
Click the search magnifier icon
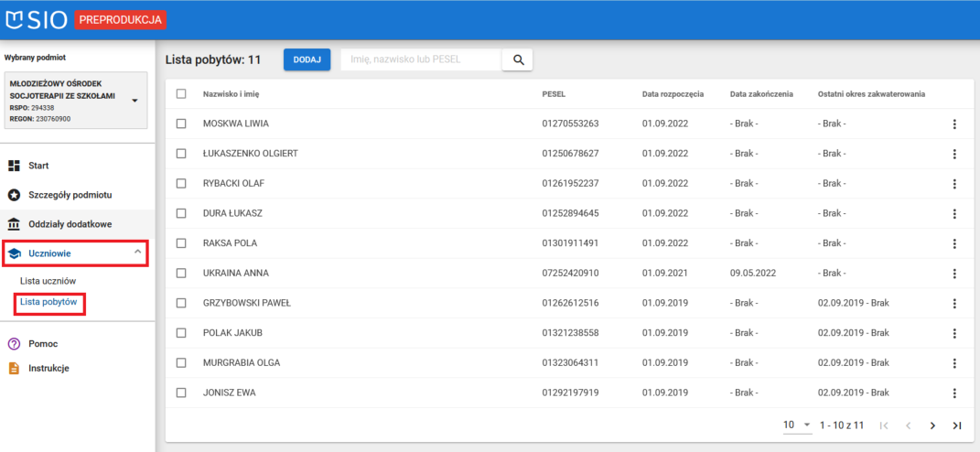click(517, 59)
